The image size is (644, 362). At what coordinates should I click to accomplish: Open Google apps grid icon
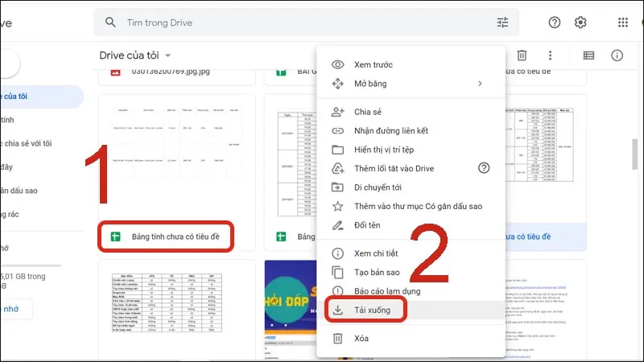(x=622, y=23)
